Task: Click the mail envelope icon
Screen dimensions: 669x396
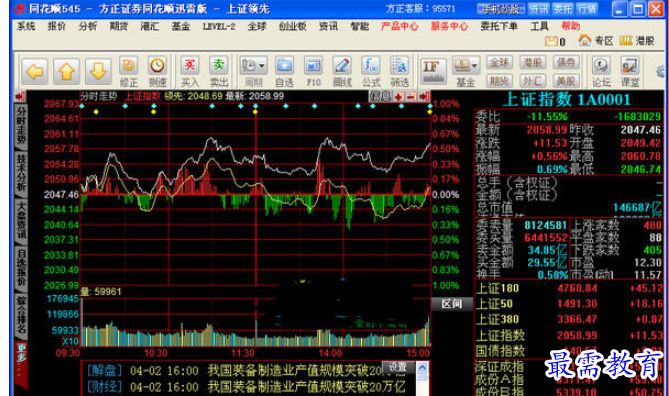Action: click(551, 41)
